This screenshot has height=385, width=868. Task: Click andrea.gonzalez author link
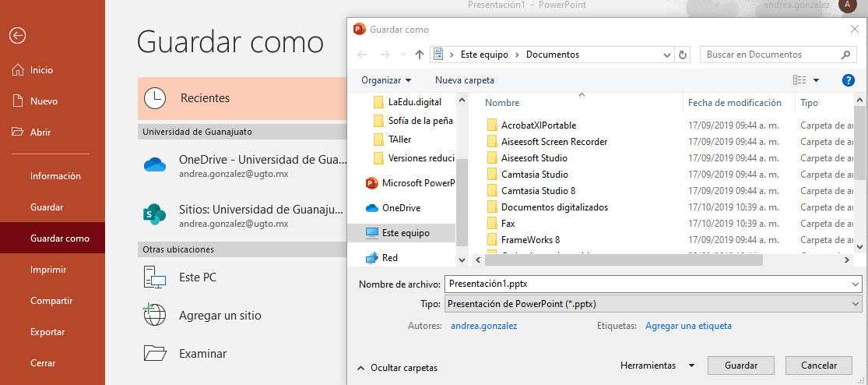[x=483, y=326]
